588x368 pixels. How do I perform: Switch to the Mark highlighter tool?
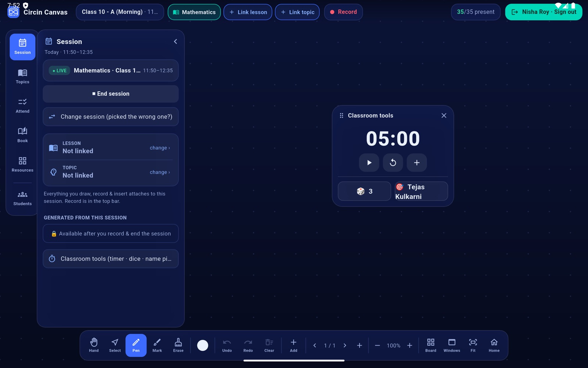pyautogui.click(x=157, y=345)
